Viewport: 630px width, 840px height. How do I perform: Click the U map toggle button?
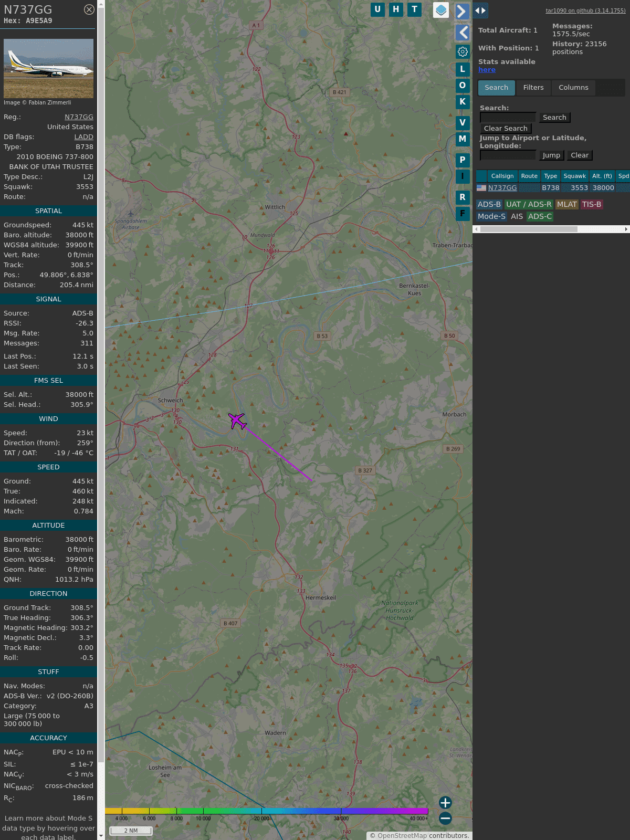tap(377, 9)
